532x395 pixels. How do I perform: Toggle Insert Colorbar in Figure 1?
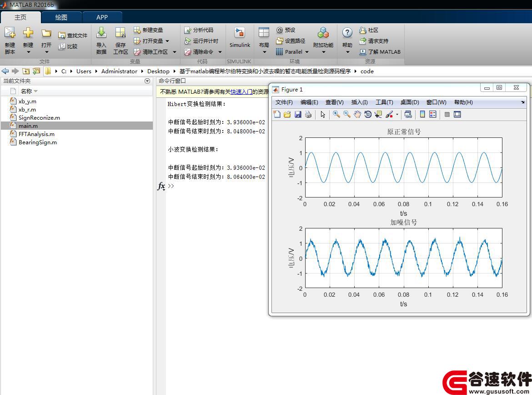tap(422, 115)
